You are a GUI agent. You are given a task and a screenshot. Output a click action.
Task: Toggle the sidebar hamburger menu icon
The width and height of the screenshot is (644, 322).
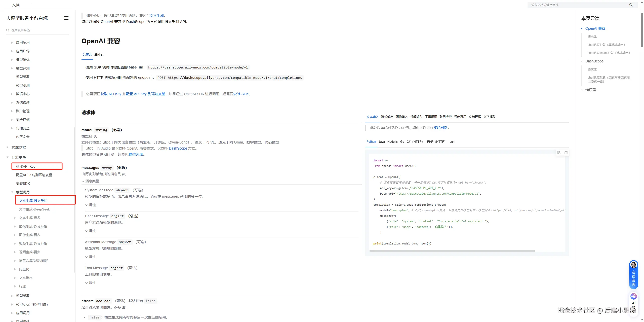click(66, 18)
